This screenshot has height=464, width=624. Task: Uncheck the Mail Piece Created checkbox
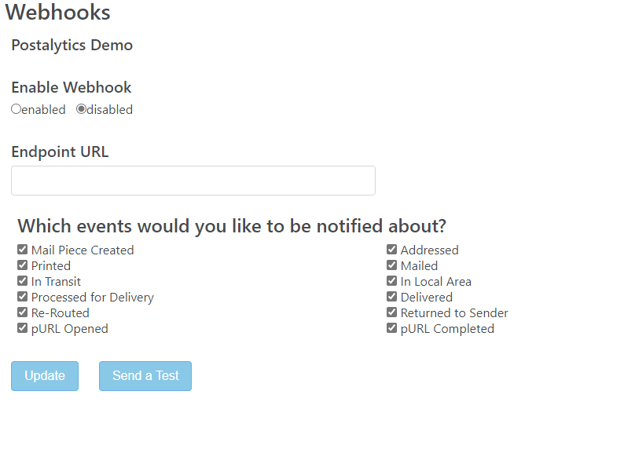click(x=22, y=250)
